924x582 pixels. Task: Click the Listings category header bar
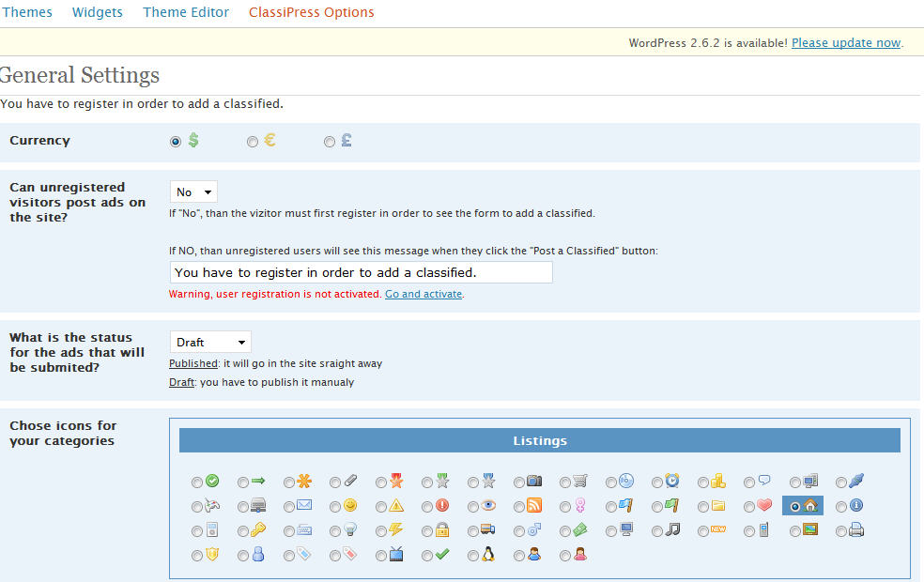(x=540, y=440)
